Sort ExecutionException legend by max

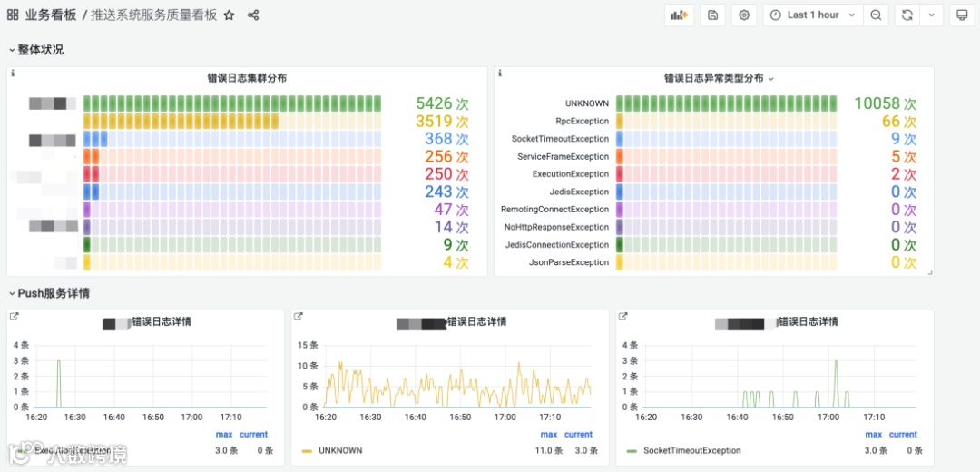(x=224, y=434)
